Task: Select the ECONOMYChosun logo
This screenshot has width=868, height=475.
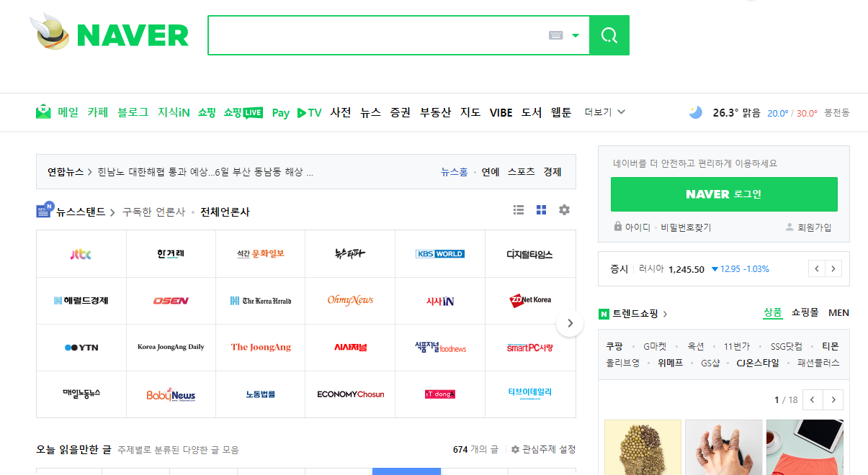Action: [x=350, y=394]
